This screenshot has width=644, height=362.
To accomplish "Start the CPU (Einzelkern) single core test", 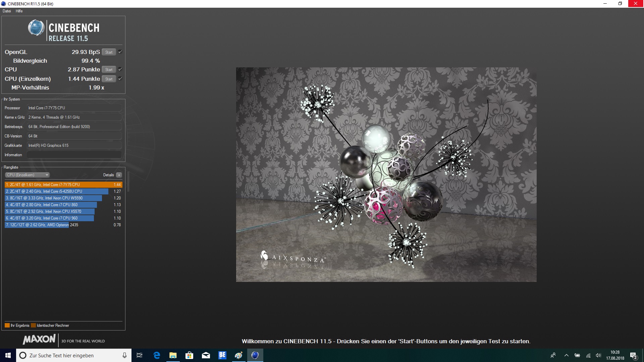I will [109, 79].
